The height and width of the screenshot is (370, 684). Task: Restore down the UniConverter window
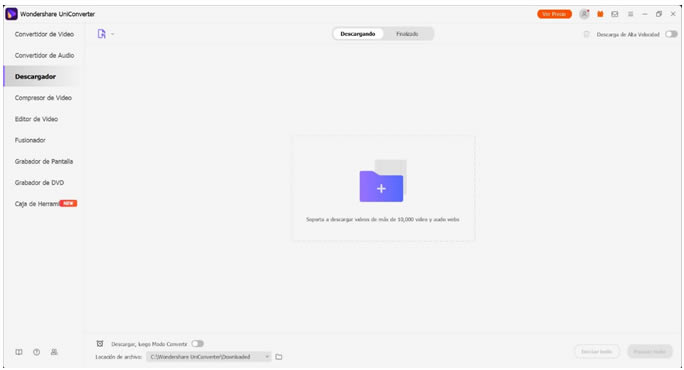click(x=659, y=14)
